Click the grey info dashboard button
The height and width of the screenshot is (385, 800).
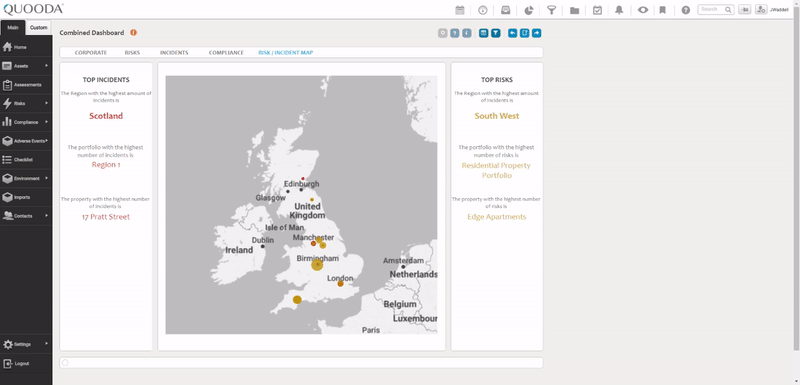coord(467,33)
